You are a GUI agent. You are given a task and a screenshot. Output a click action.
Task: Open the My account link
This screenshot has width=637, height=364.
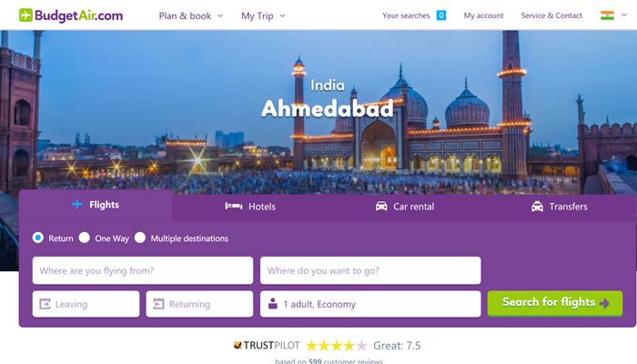pos(483,15)
